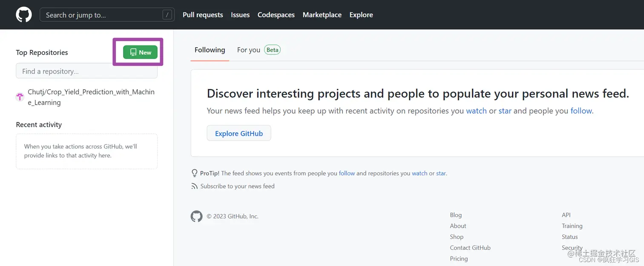This screenshot has width=644, height=266.
Task: Click the RSS feed icon beside Subscribe
Action: click(195, 186)
